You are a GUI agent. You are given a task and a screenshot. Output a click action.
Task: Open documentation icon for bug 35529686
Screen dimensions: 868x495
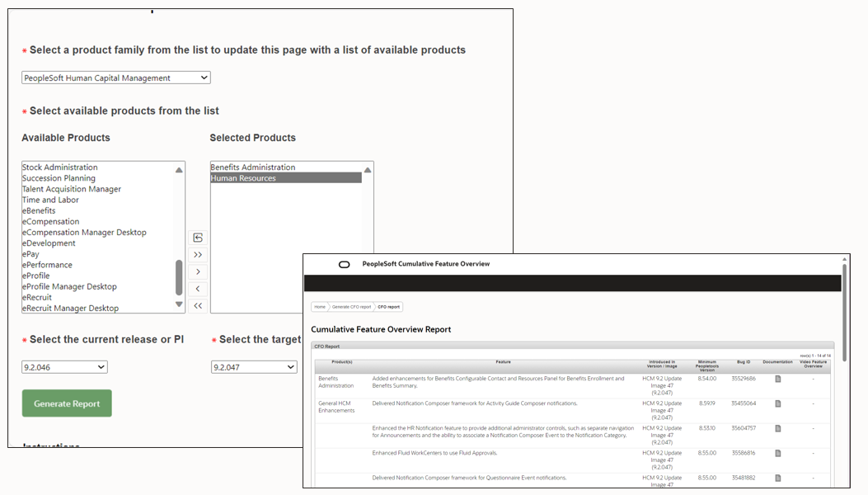[778, 379]
